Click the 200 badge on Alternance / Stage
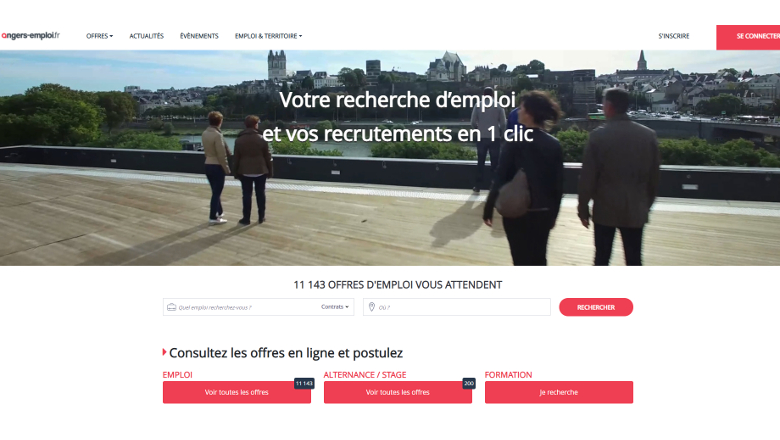This screenshot has width=780, height=440. coord(469,383)
